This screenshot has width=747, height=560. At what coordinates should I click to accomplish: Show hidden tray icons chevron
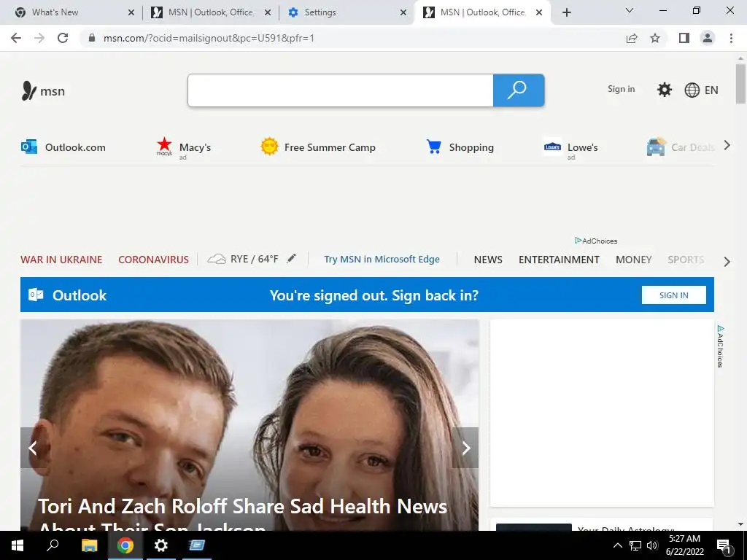[617, 545]
